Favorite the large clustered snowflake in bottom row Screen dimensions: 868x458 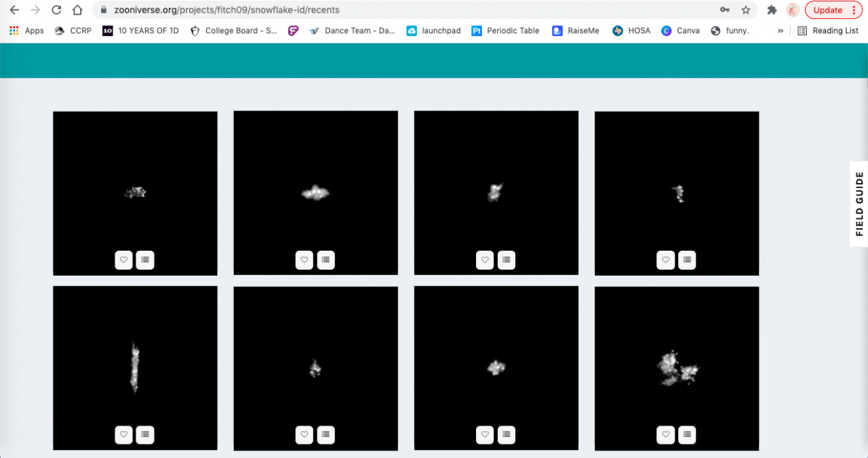(665, 434)
